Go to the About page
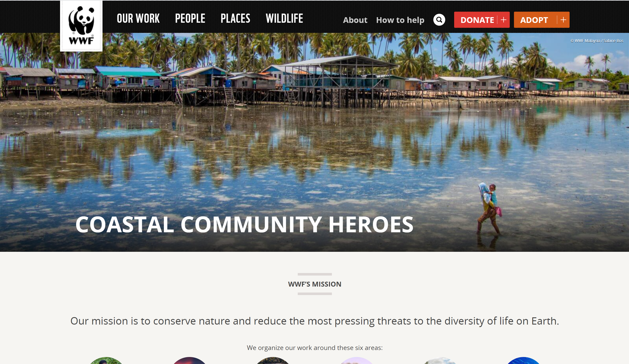The width and height of the screenshot is (629, 364). pyautogui.click(x=355, y=20)
